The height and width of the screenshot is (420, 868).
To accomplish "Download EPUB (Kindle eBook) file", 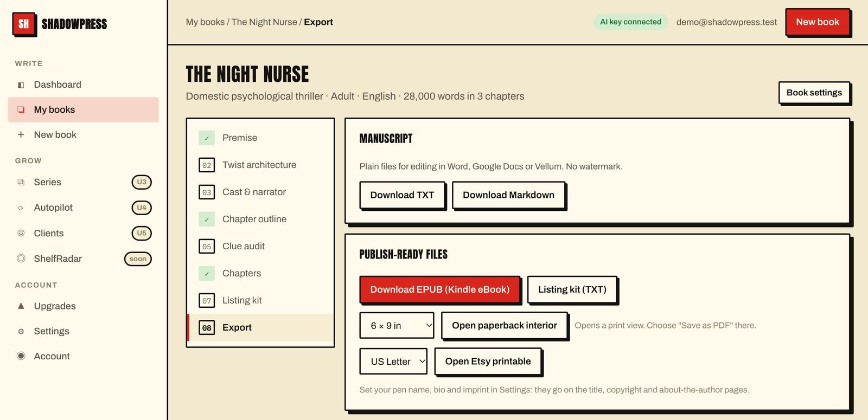I will 439,289.
